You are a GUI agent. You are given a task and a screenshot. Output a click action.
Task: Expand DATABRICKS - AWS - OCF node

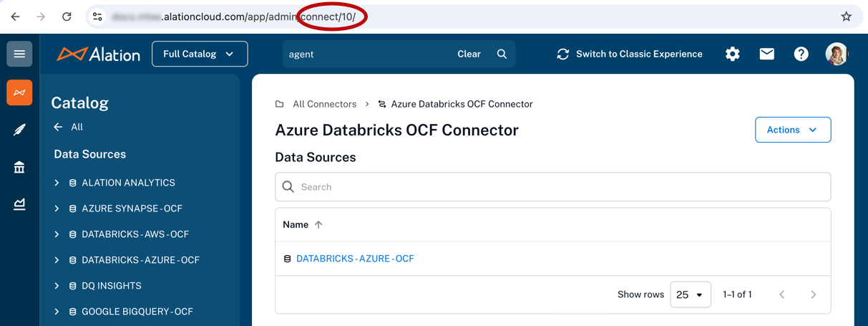(57, 234)
